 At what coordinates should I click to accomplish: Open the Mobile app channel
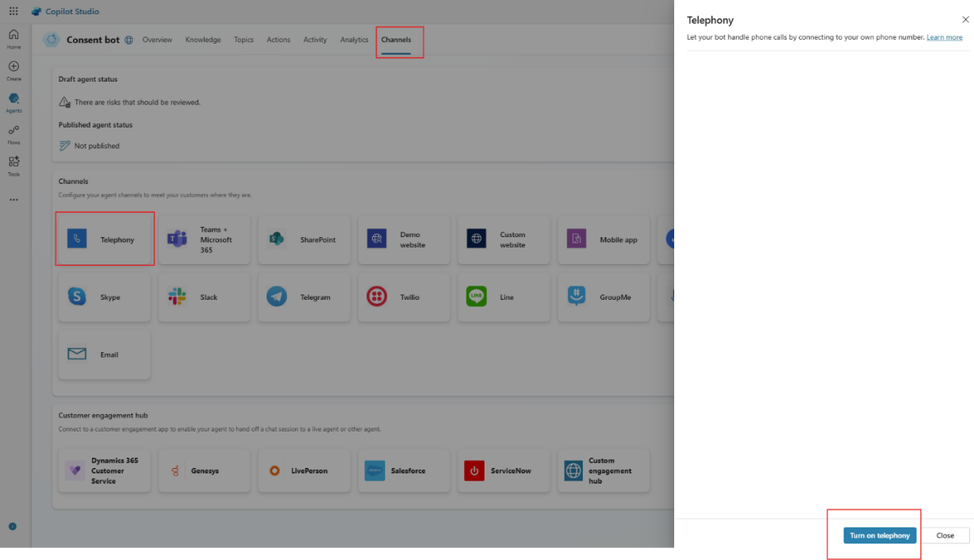click(x=604, y=240)
